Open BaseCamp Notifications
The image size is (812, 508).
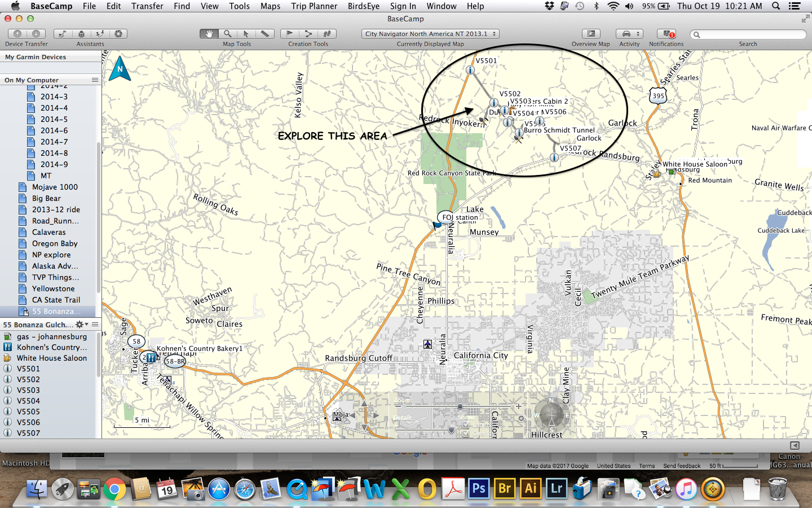point(666,34)
